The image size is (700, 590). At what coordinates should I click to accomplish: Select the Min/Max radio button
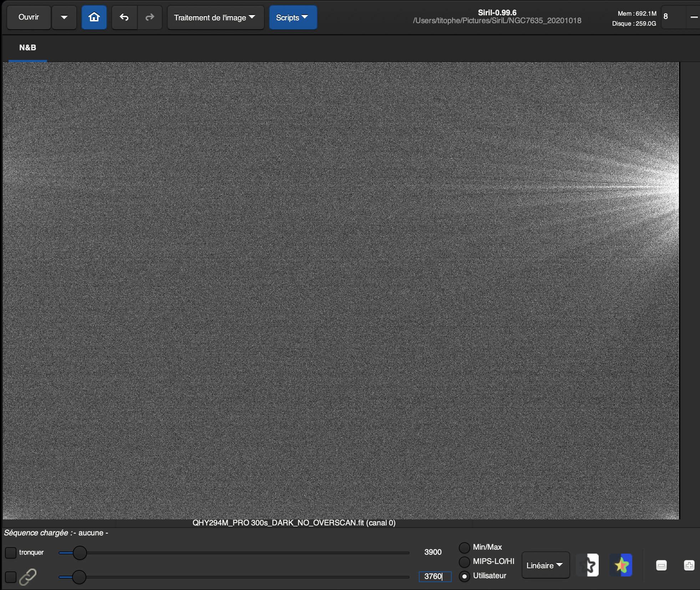[464, 547]
